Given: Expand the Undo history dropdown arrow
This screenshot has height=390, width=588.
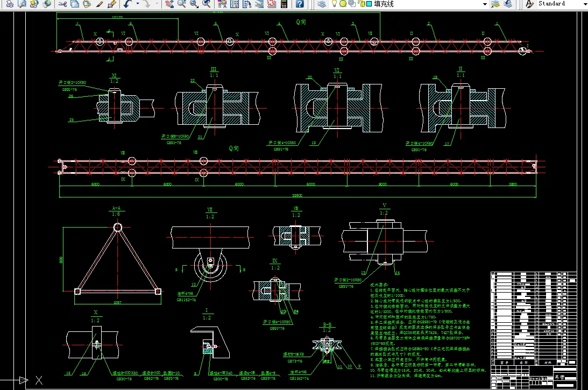Looking at the screenshot, I should point(138,4).
